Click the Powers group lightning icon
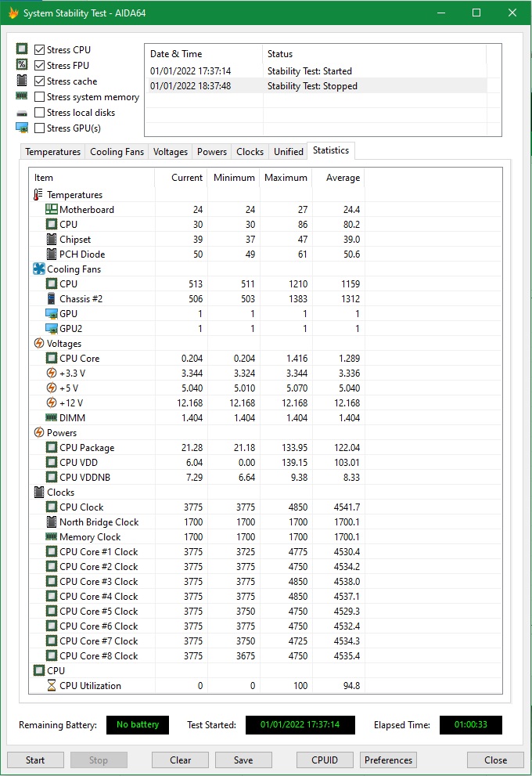 point(38,432)
